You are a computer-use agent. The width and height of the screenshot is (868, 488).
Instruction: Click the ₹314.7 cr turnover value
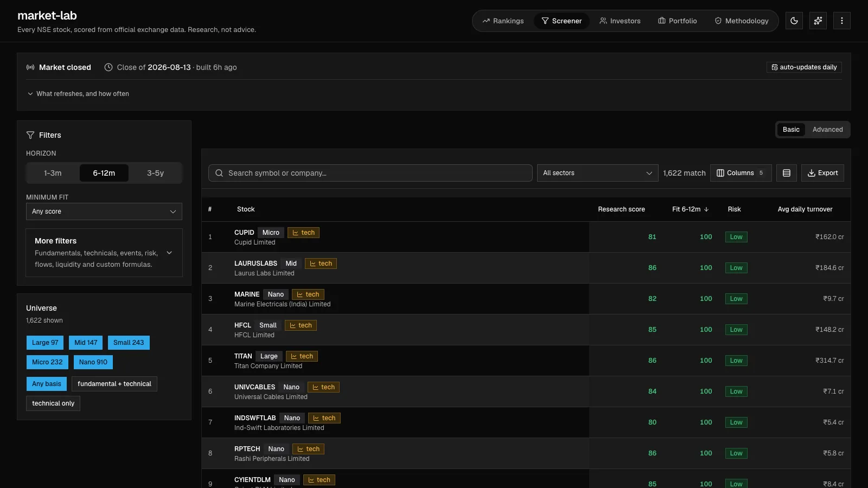(x=829, y=361)
